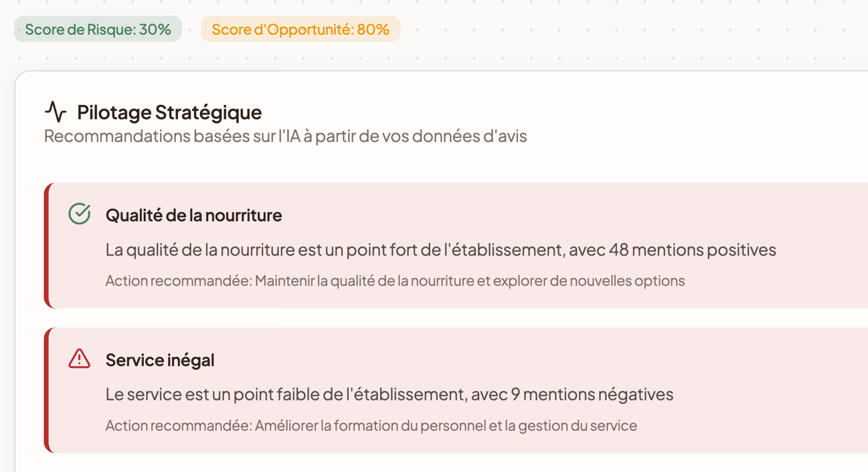The height and width of the screenshot is (472, 868).
Task: Select the Pilotage Stratégique section header
Action: (x=169, y=112)
